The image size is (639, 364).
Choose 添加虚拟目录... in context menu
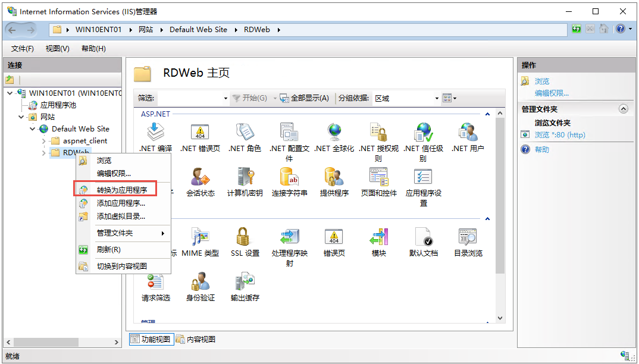[x=123, y=216]
